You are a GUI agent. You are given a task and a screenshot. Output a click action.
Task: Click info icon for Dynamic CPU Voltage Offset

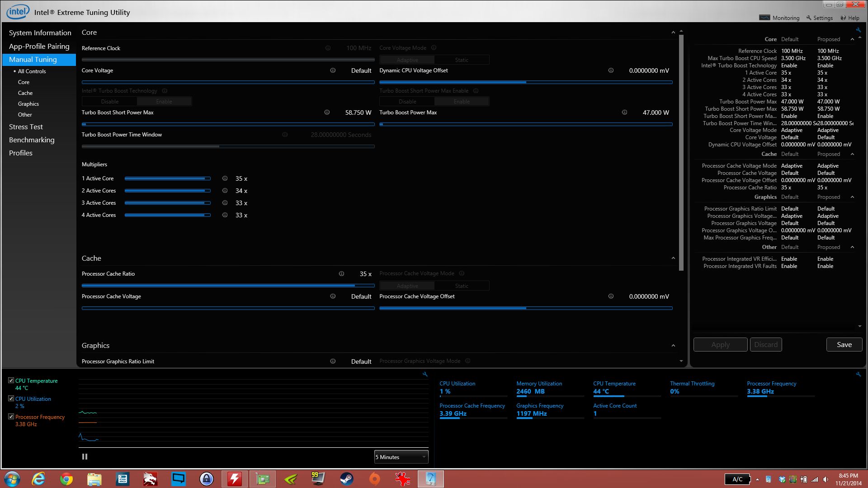(x=611, y=70)
